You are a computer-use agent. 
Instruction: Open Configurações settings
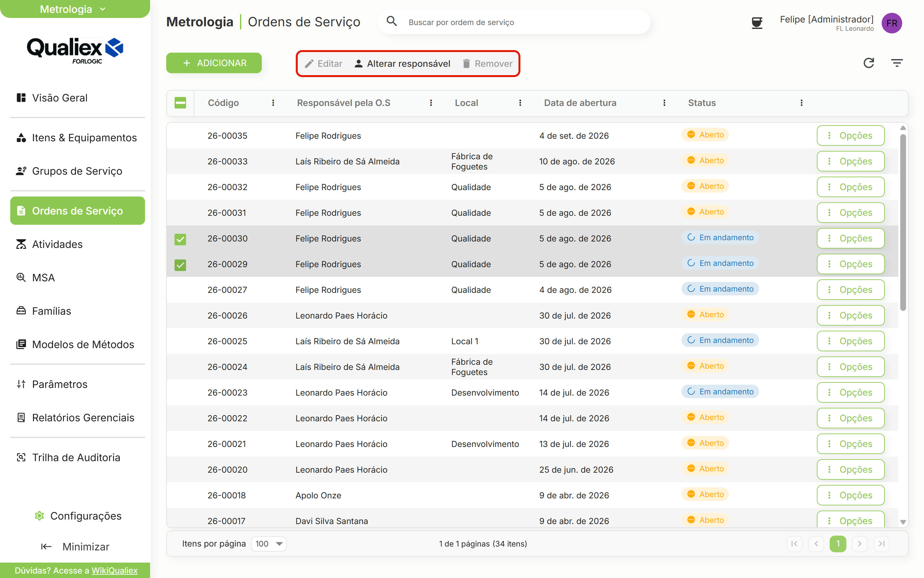click(78, 516)
